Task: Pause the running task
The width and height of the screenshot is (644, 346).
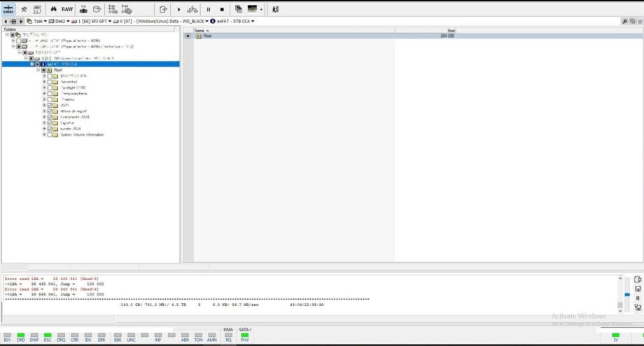Action: point(208,9)
